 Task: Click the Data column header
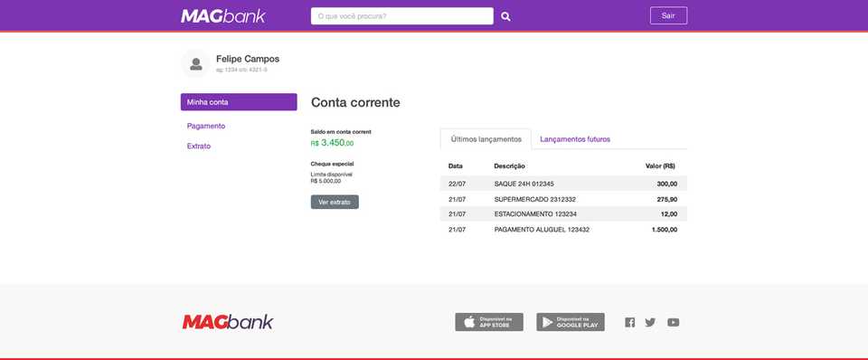click(455, 166)
